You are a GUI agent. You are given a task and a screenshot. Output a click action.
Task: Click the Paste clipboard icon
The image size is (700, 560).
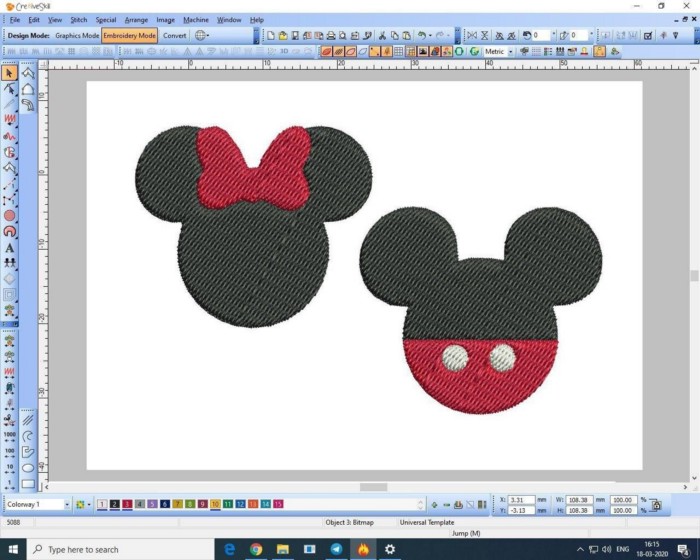pos(407,35)
